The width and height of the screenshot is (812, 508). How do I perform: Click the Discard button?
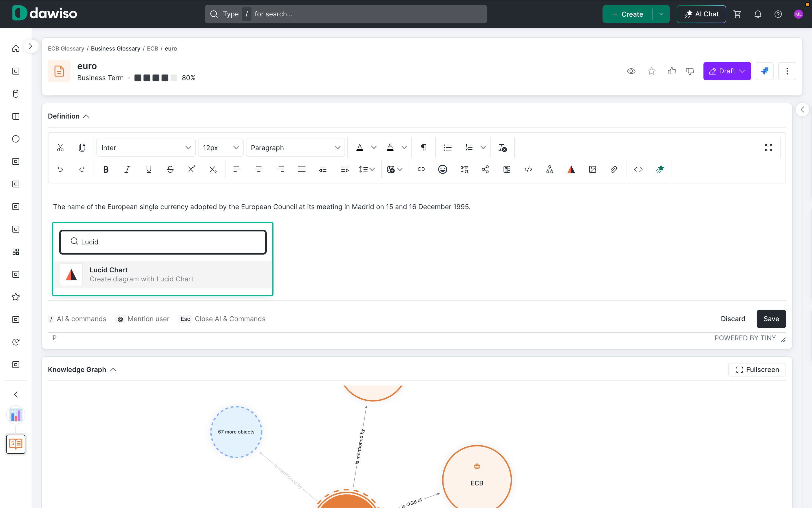pyautogui.click(x=733, y=319)
